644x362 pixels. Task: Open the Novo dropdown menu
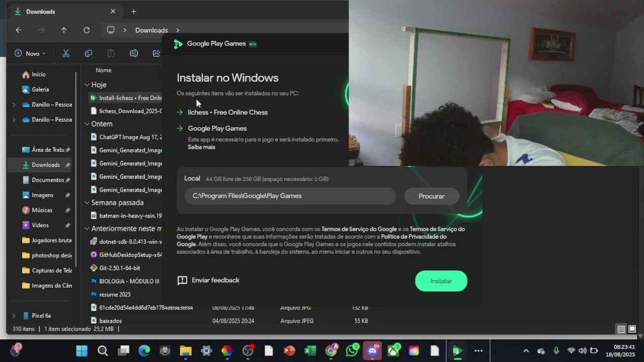tap(30, 53)
